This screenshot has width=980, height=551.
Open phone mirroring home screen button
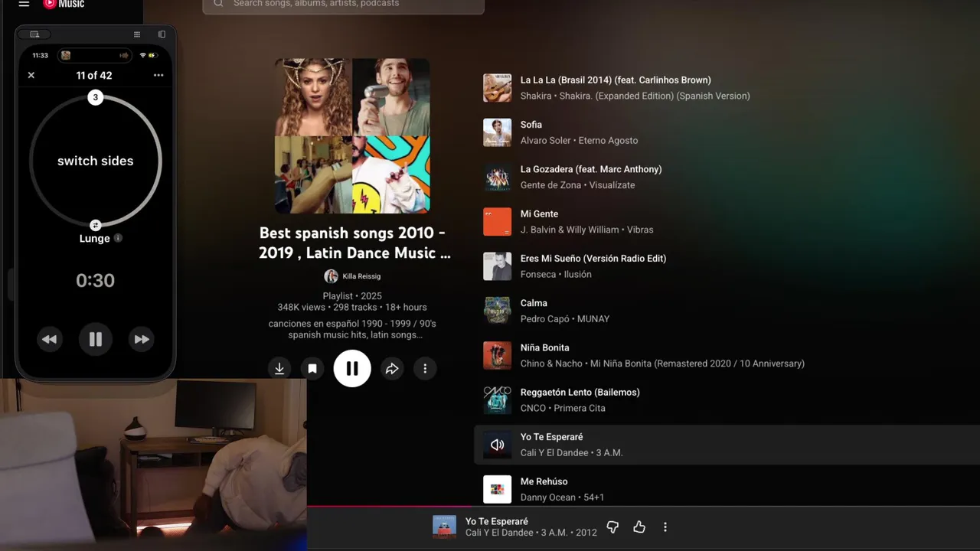point(34,34)
